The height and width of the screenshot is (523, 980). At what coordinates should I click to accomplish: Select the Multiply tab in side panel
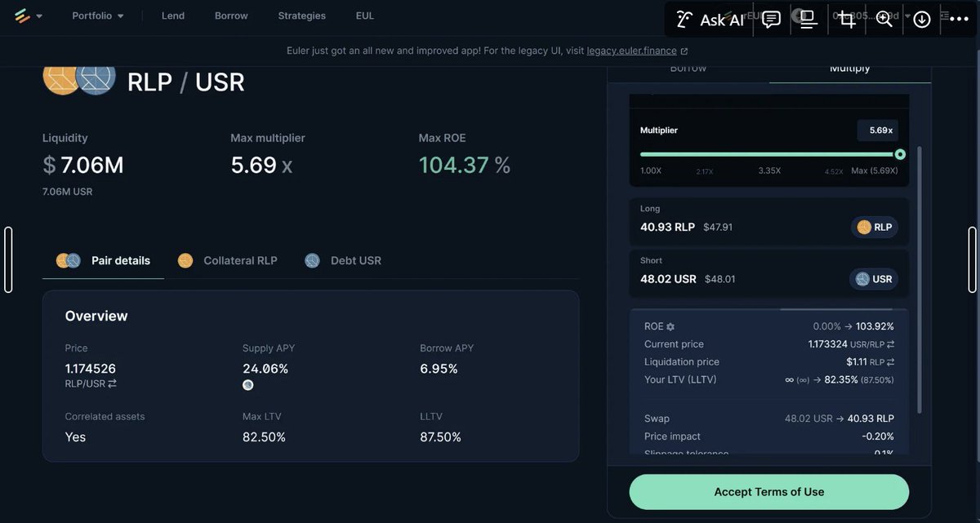click(850, 69)
